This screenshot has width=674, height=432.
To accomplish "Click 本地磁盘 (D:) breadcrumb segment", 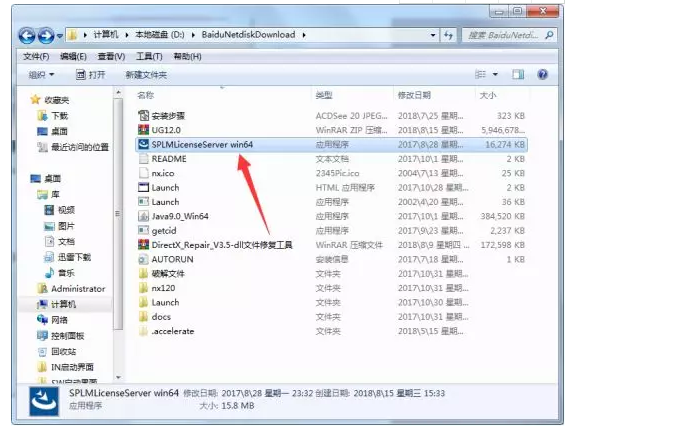I will pos(159,35).
